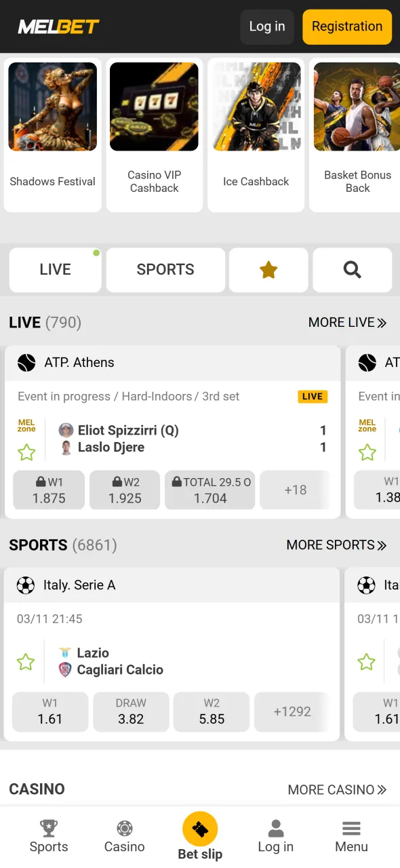
Task: Follow the MORE CASINO link
Action: point(337,789)
